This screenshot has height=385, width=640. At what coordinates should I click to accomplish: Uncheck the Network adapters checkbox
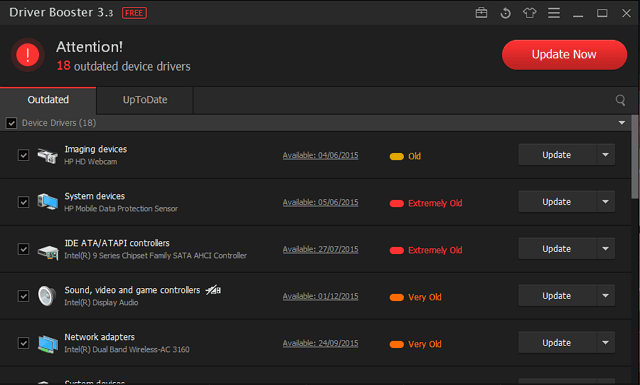(x=23, y=343)
